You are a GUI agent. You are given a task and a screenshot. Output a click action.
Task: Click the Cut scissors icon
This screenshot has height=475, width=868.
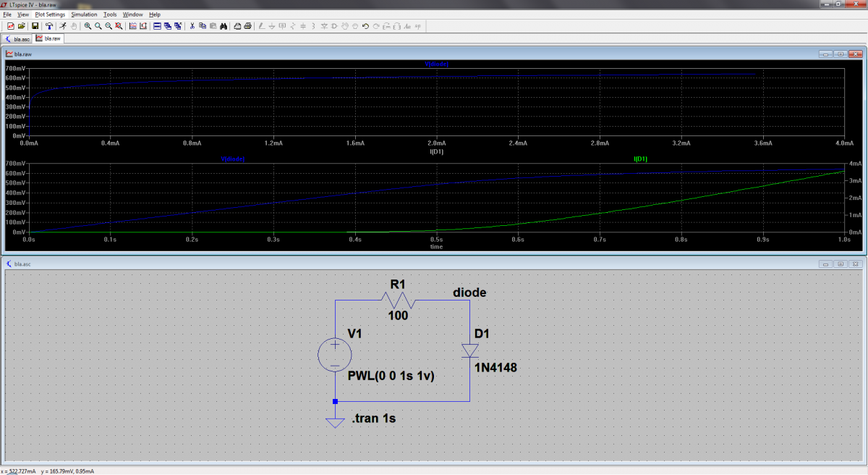pyautogui.click(x=192, y=26)
